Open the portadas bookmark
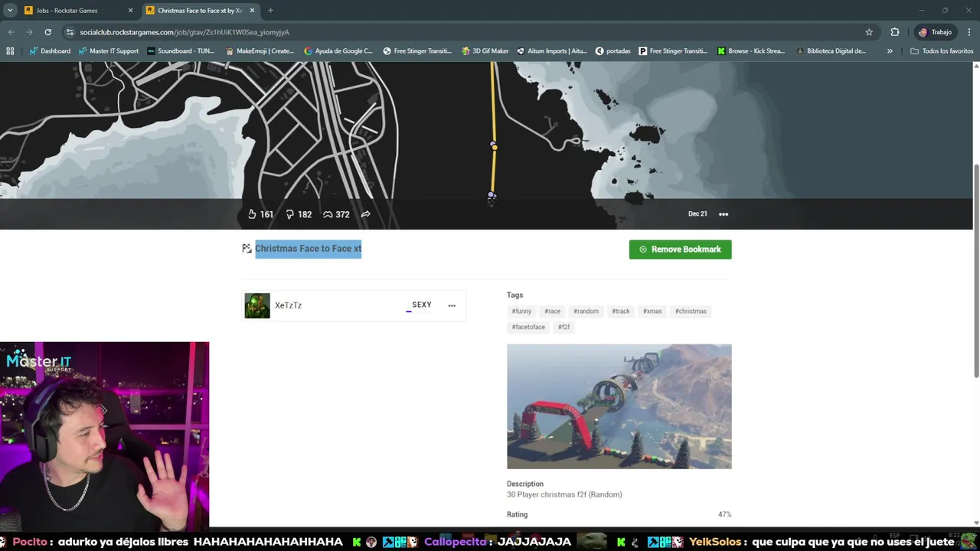This screenshot has height=551, width=980. click(613, 51)
